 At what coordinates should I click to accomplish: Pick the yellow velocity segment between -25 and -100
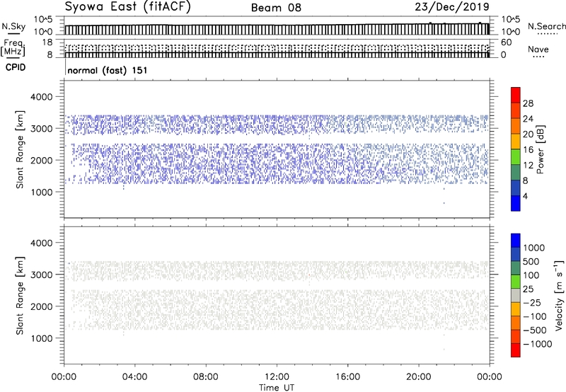tap(516, 309)
